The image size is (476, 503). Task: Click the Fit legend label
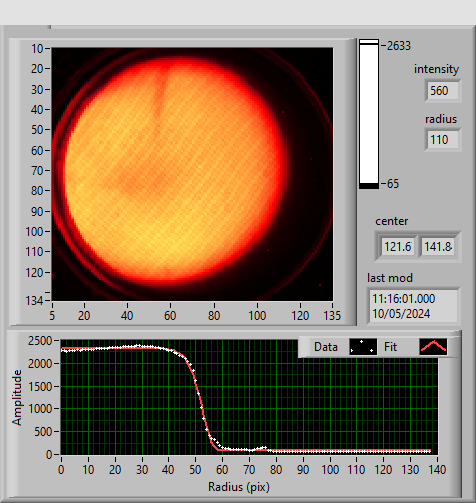(390, 347)
